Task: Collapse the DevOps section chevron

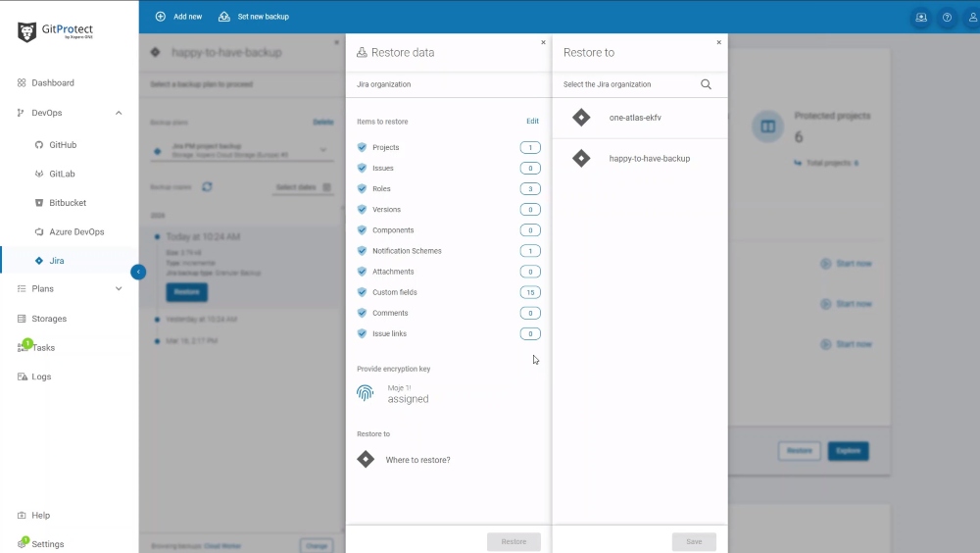Action: point(119,113)
